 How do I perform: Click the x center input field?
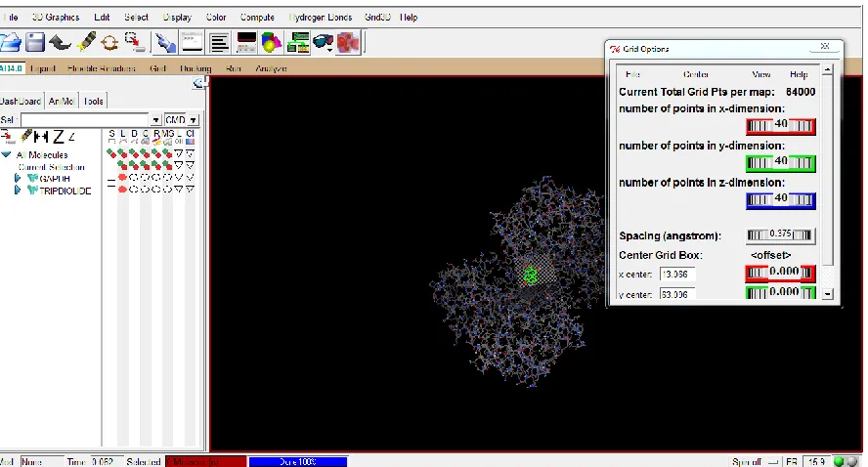677,275
